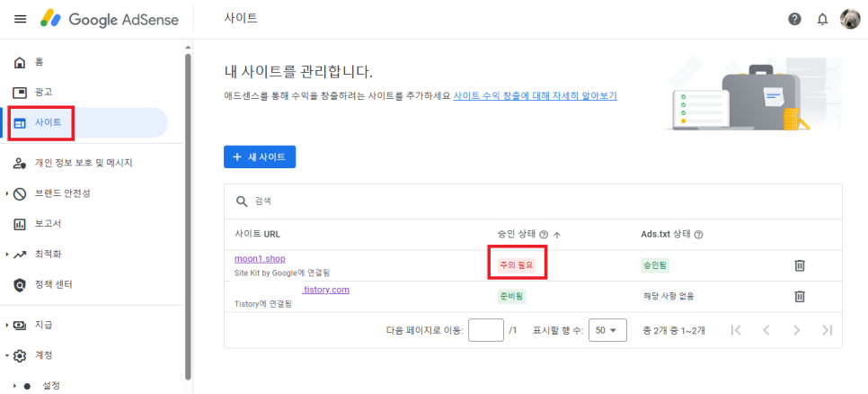The height and width of the screenshot is (394, 868).
Task: Click the Ads.txt 상태 column header
Action: [x=666, y=234]
